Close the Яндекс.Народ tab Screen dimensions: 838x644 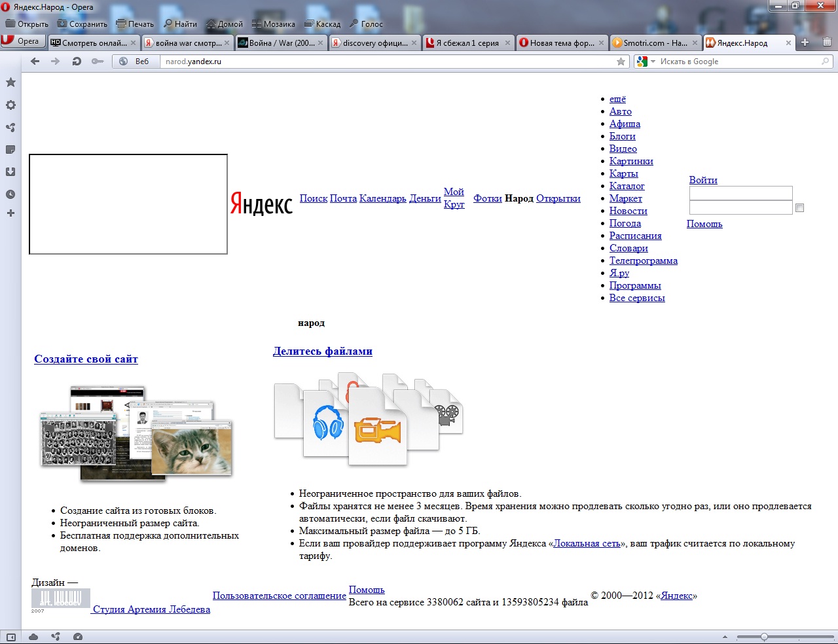pyautogui.click(x=788, y=43)
